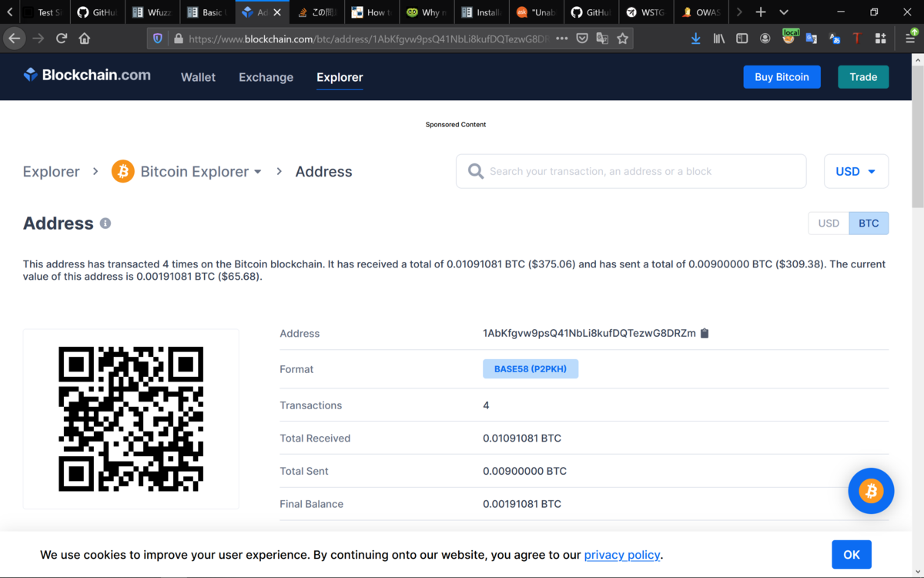924x578 pixels.
Task: Close the active Address tab
Action: tap(277, 12)
